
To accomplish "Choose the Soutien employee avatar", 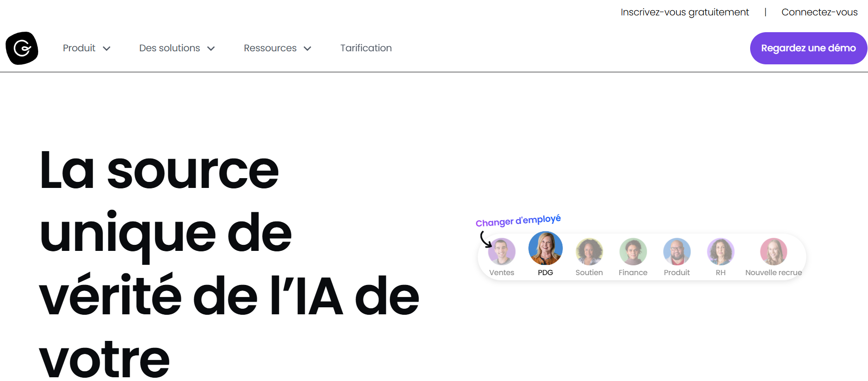I will [589, 252].
